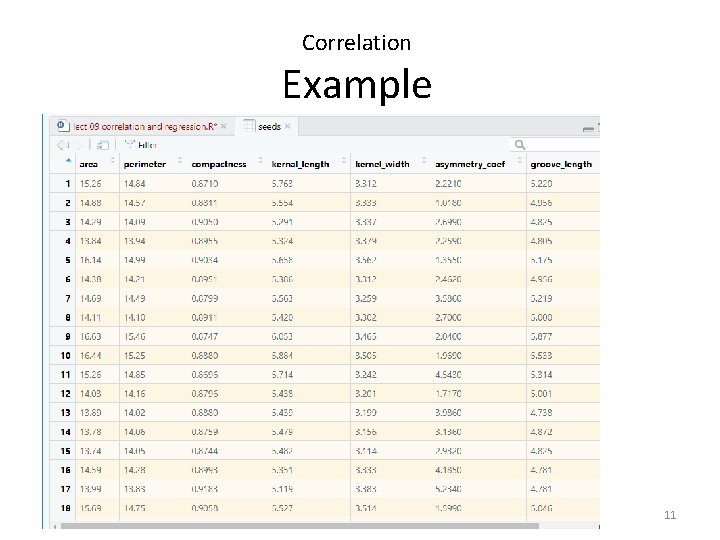720x540 pixels.
Task: Click the forward navigation arrow in toolbar
Action: click(78, 145)
